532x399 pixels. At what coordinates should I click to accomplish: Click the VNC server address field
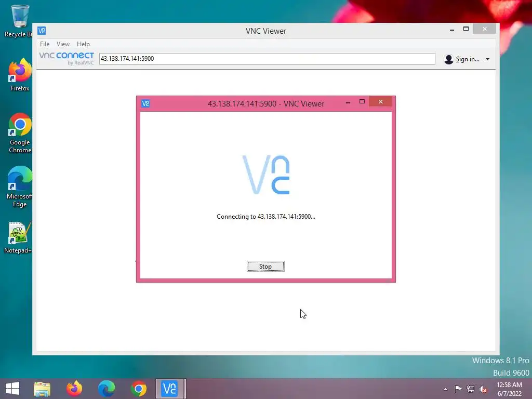267,59
